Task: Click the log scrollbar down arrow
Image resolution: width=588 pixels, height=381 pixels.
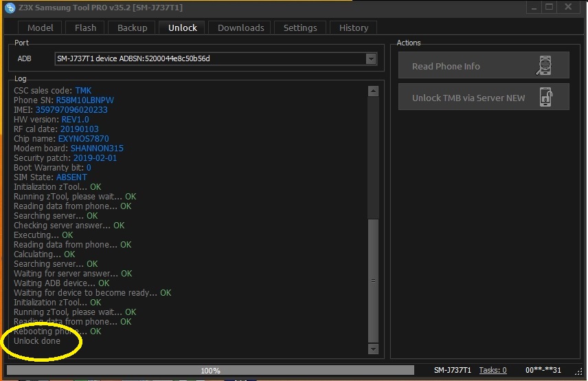Action: pos(373,349)
